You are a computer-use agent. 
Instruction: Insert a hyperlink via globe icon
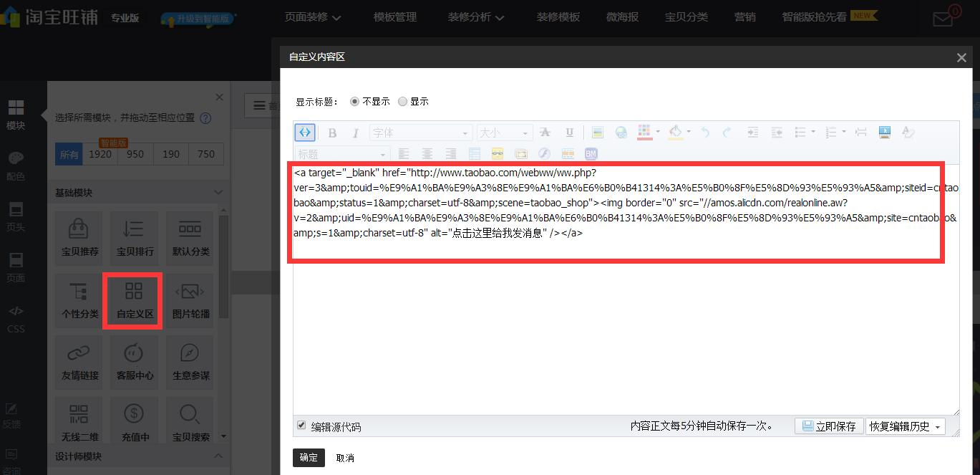(621, 133)
